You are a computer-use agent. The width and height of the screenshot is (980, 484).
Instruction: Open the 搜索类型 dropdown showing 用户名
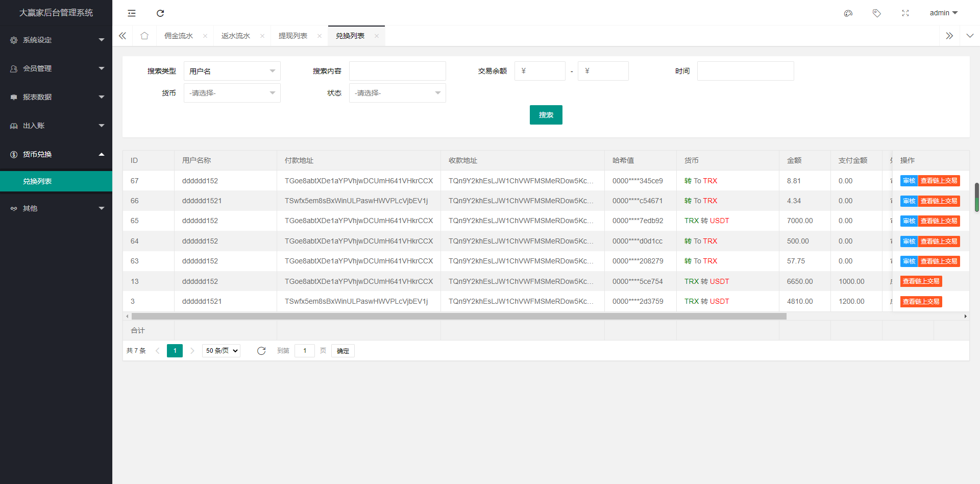[232, 71]
